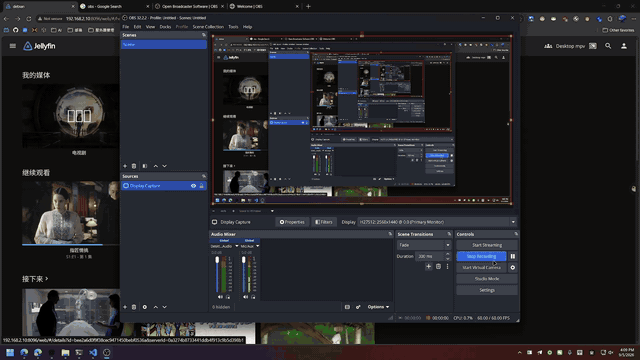Open preview scaling dropdown below preview
This screenshot has height=360, width=640.
(272, 211)
